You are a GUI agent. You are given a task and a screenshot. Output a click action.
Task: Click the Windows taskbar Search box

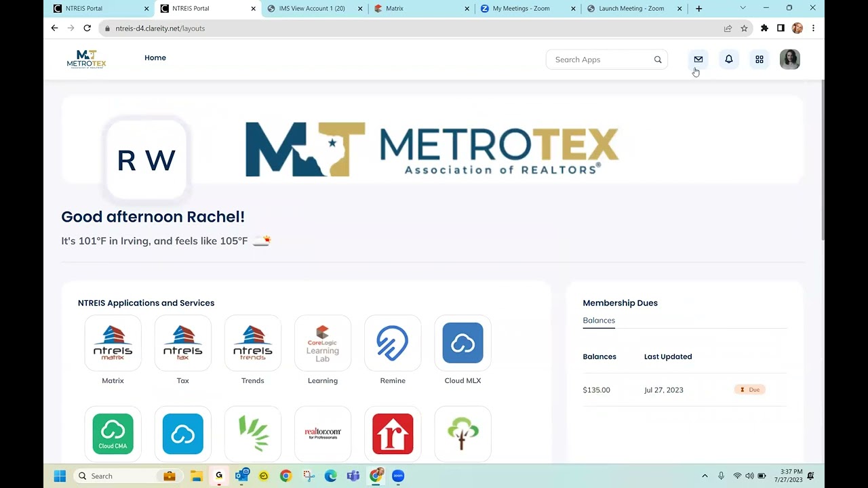tap(127, 476)
